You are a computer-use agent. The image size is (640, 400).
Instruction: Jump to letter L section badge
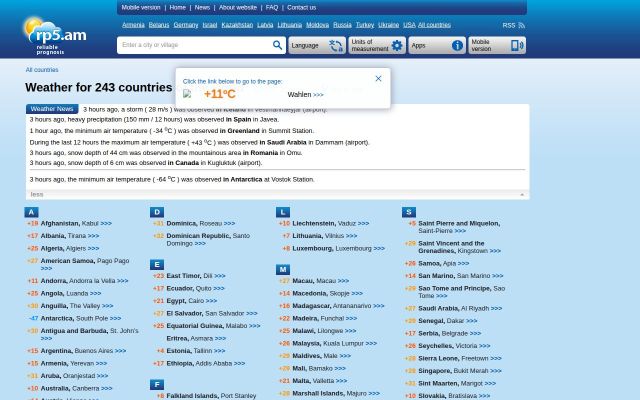coord(283,212)
